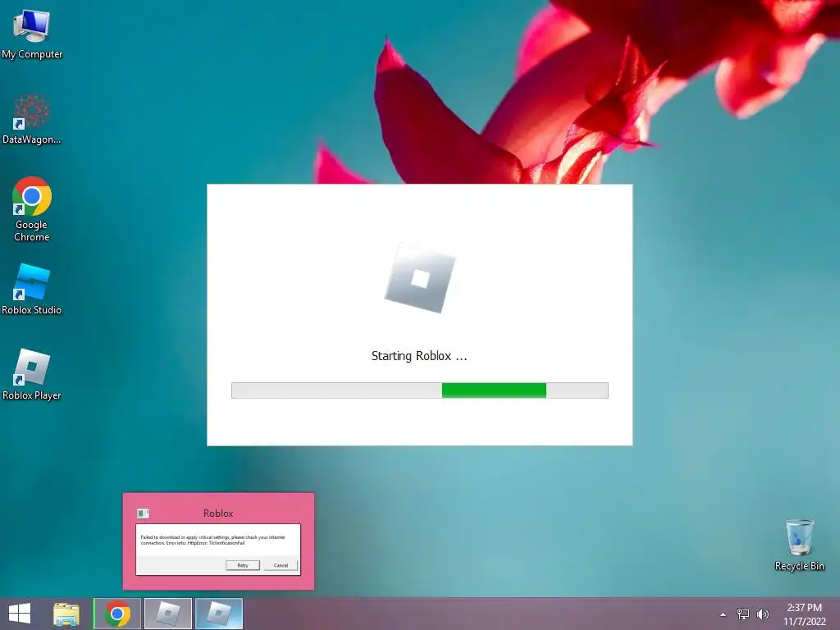This screenshot has height=630, width=840.
Task: Open the Windows Start button
Action: pos(20,614)
